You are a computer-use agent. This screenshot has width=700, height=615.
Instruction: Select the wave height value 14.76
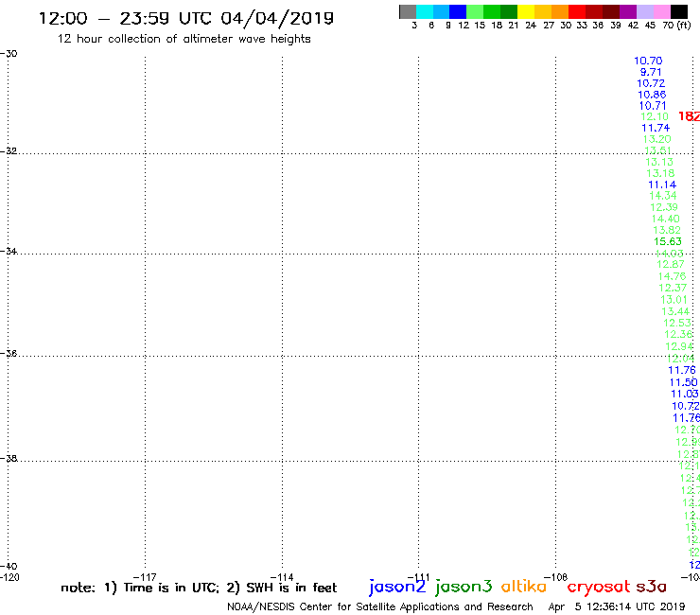pyautogui.click(x=672, y=276)
